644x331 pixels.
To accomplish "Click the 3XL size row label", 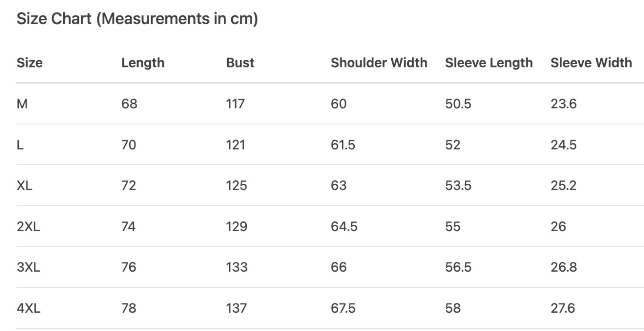I will coord(28,267).
